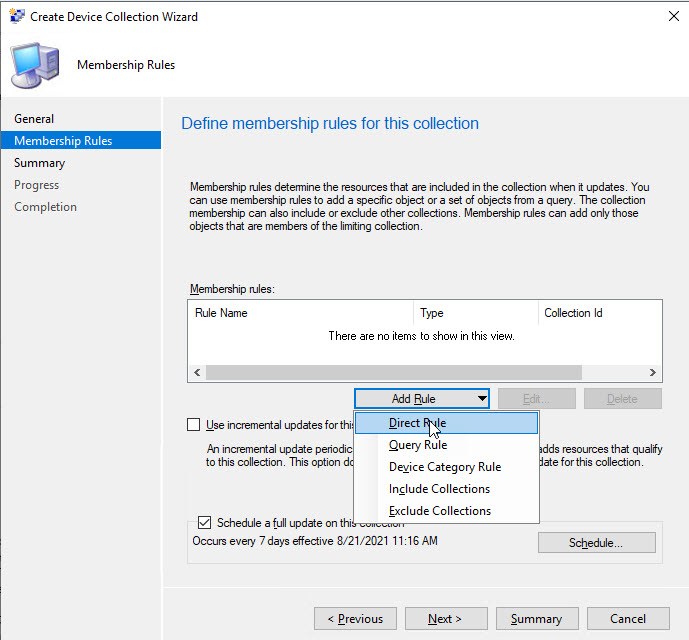This screenshot has width=689, height=640.
Task: Choose Exclude Collections menu item
Action: 440,511
